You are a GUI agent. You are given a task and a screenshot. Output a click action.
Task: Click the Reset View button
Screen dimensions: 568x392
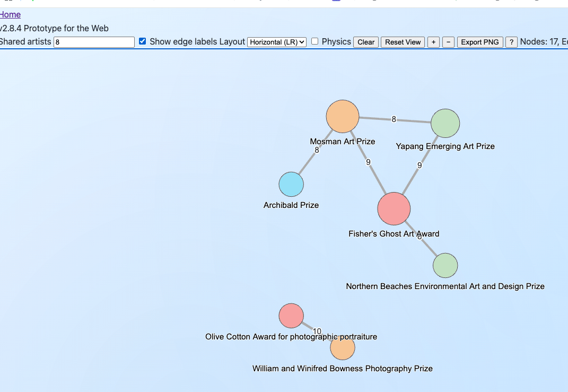(x=403, y=42)
